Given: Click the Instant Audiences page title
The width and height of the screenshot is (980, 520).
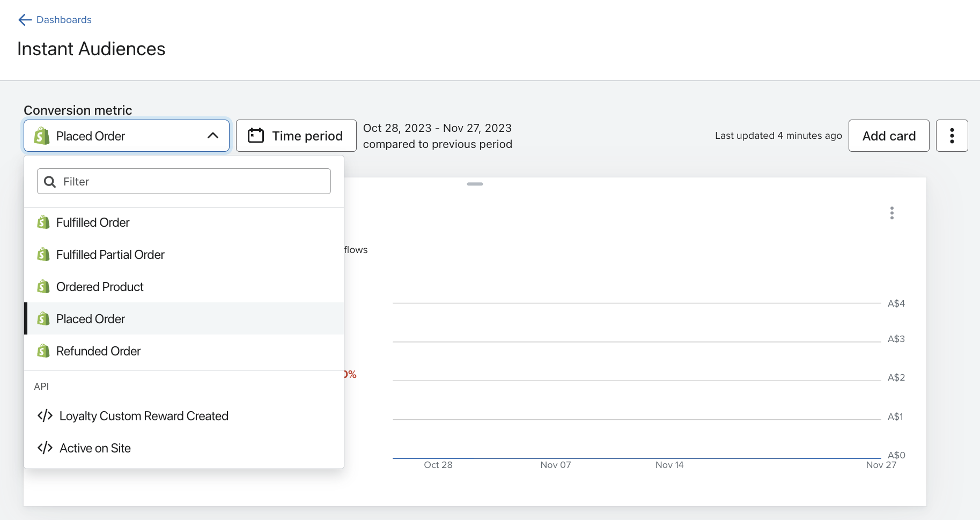Looking at the screenshot, I should point(91,49).
